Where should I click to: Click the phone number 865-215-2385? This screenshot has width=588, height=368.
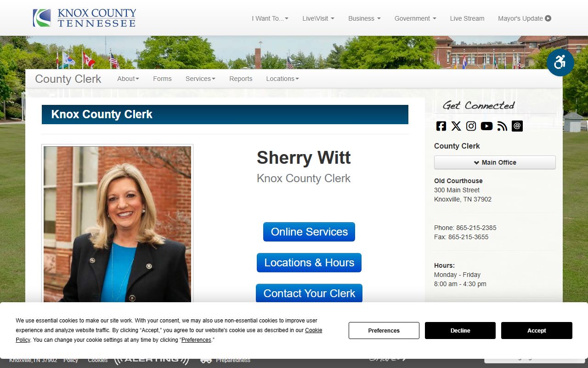(x=476, y=228)
